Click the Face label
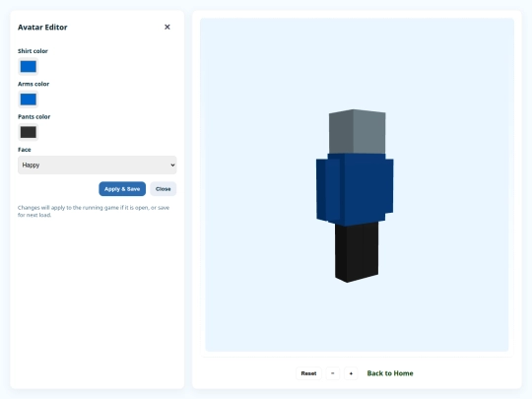 [24, 150]
